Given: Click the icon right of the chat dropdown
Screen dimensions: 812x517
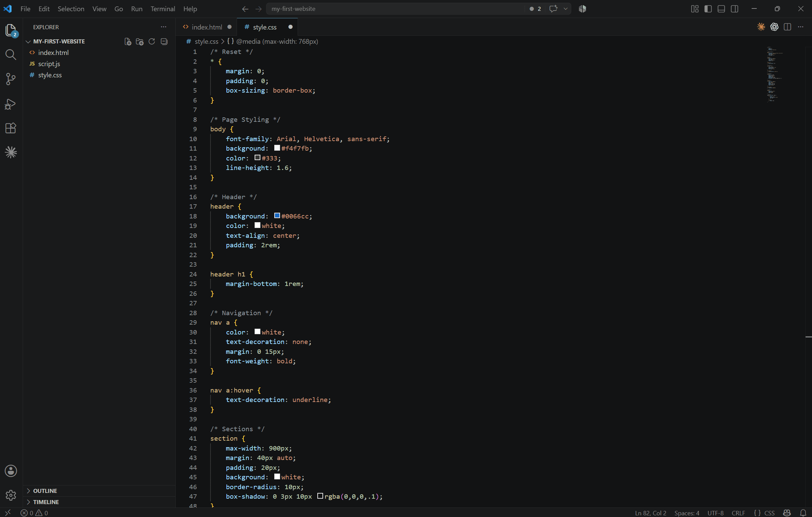Looking at the screenshot, I should tap(582, 9).
